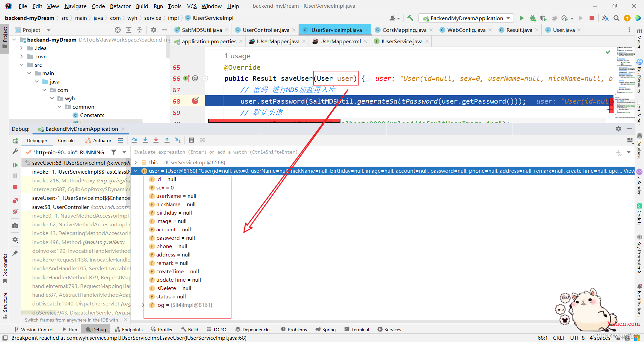
Task: Expand the 'this' variable node
Action: (136, 162)
